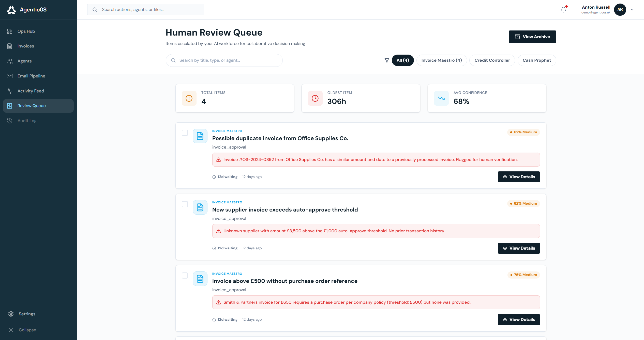This screenshot has height=340, width=644.
Task: Focus the global search actions field
Action: pyautogui.click(x=146, y=10)
